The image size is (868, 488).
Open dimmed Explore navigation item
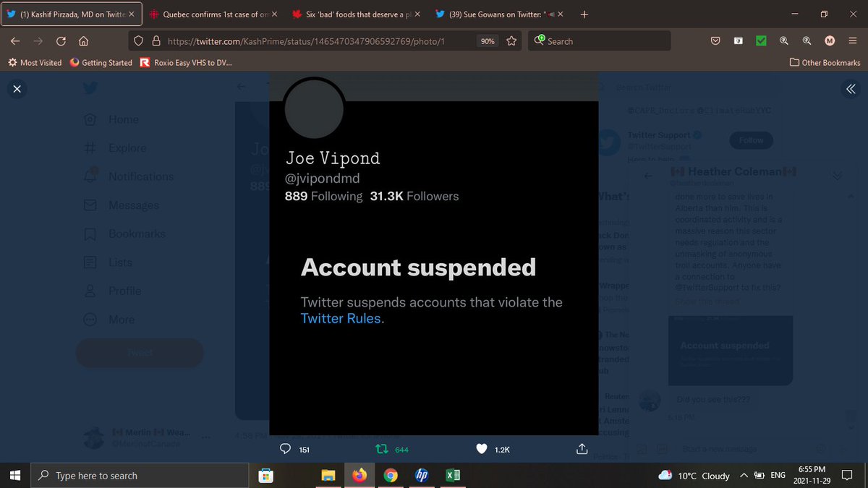(116, 148)
